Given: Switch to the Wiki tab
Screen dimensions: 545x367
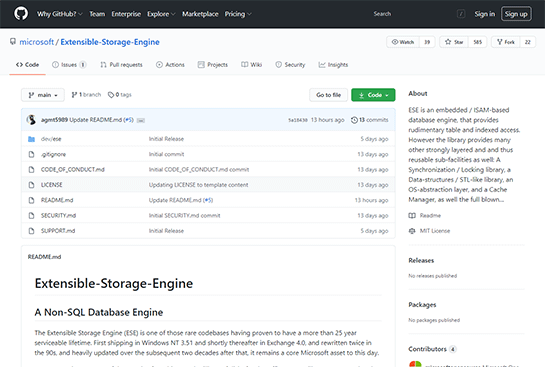Looking at the screenshot, I should pos(252,65).
